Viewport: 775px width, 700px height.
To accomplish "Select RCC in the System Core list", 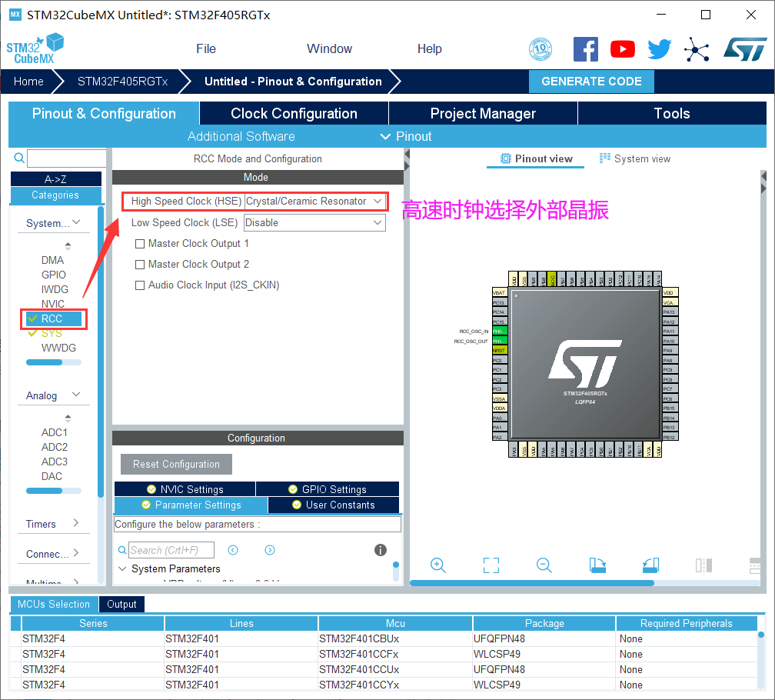I will point(54,319).
